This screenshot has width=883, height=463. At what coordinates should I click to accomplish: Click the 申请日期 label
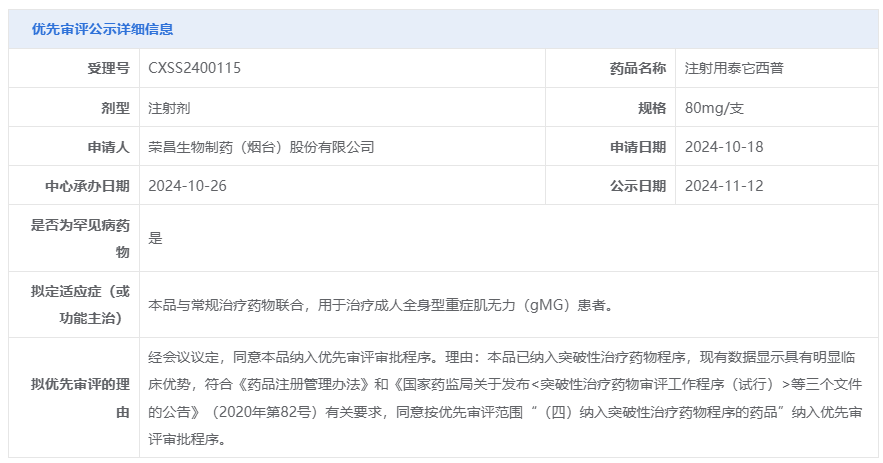[x=637, y=147]
